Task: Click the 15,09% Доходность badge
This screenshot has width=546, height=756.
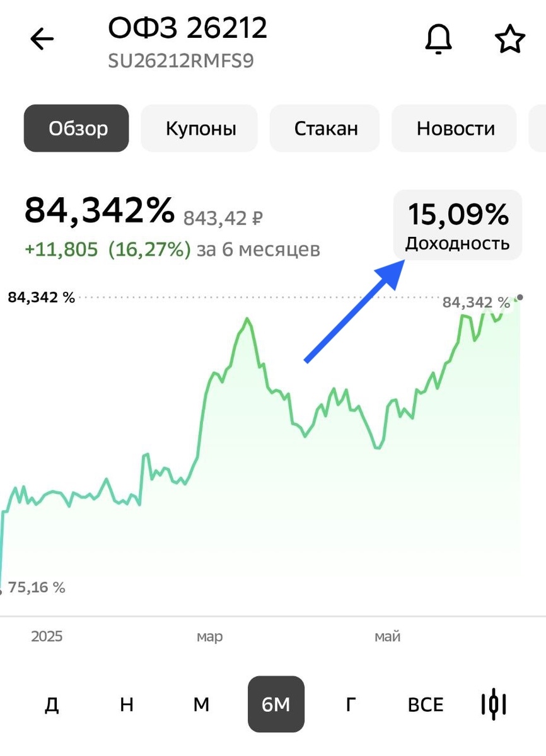Action: (x=458, y=226)
